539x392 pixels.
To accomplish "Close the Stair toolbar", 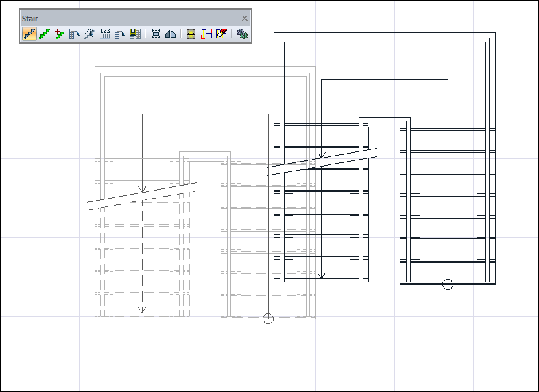I will point(245,18).
